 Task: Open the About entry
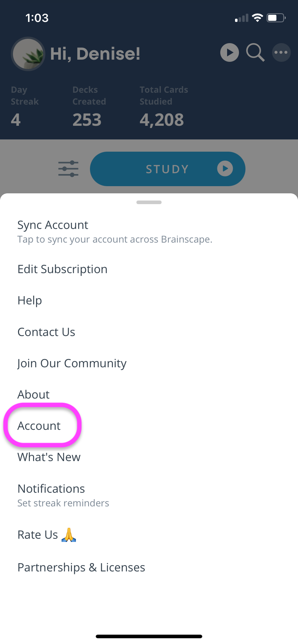tap(149, 395)
